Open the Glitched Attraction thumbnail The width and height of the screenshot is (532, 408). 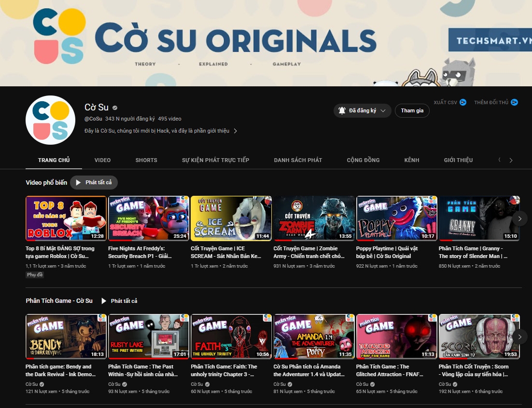(397, 337)
